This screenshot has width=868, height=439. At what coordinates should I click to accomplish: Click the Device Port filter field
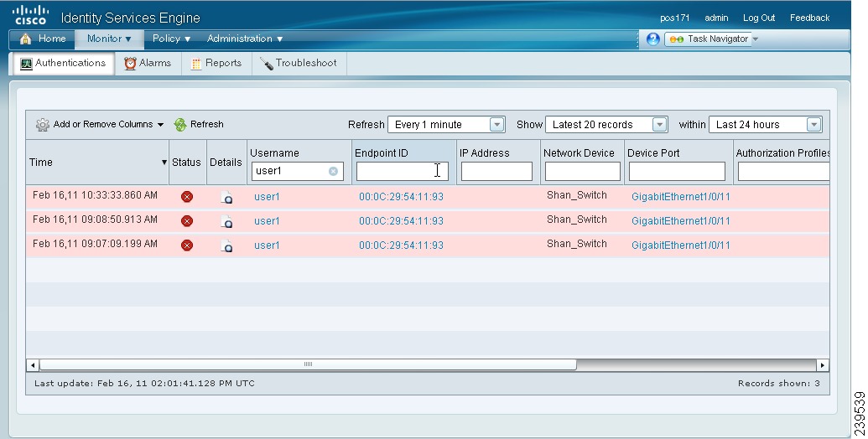click(677, 172)
